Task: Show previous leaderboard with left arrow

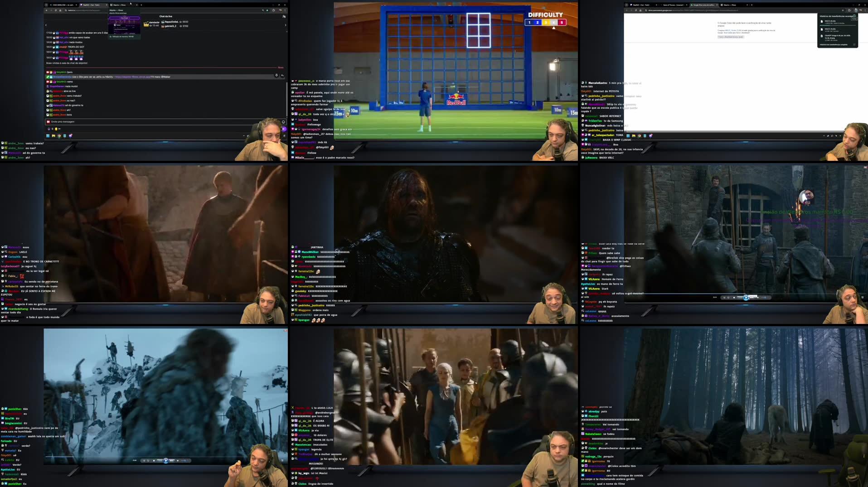Action: click(46, 25)
